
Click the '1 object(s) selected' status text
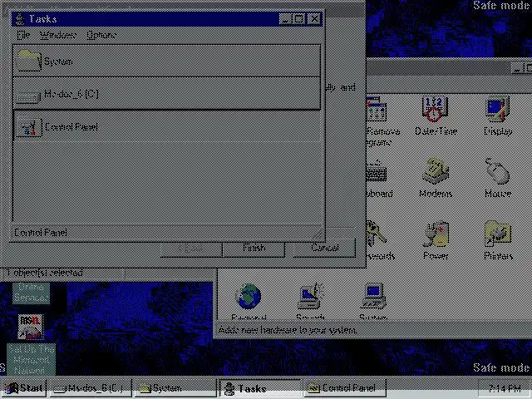(44, 273)
